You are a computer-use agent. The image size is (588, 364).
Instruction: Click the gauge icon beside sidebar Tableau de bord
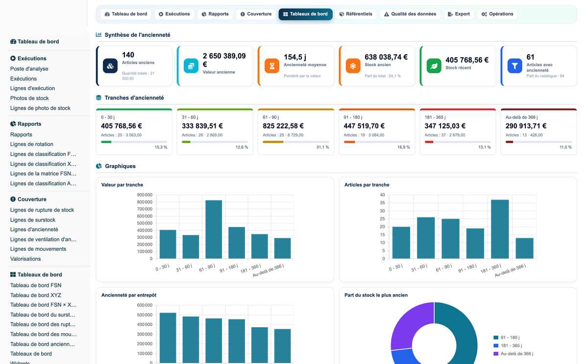coord(13,42)
